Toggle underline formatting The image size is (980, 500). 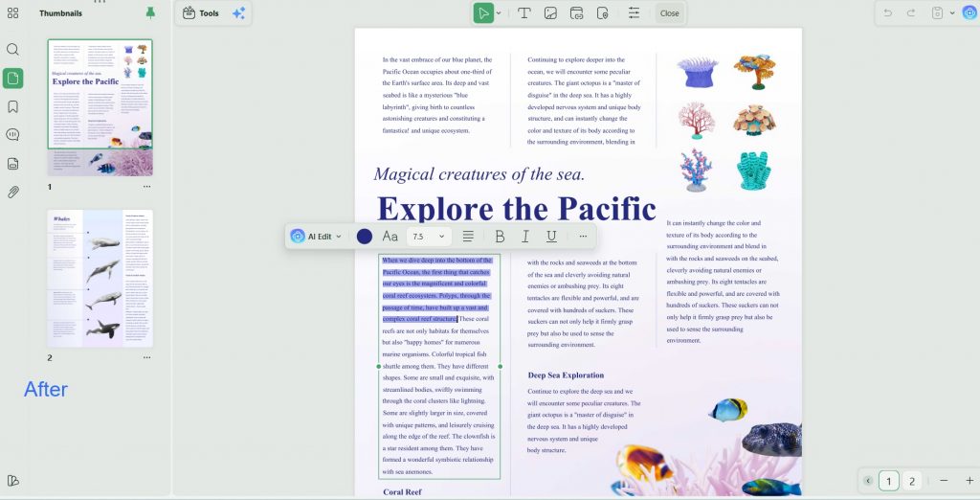[551, 236]
